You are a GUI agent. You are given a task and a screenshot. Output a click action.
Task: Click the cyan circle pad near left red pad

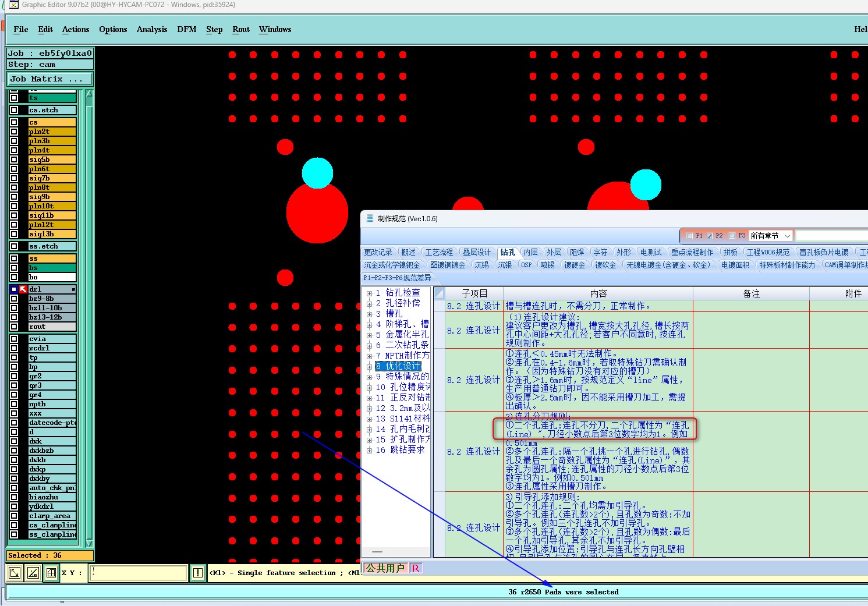click(317, 173)
